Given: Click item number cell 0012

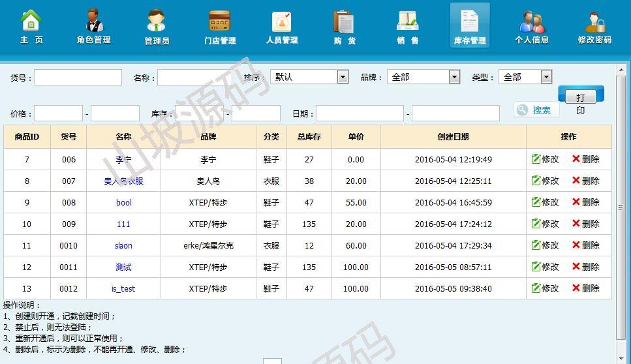Looking at the screenshot, I should pos(69,289).
